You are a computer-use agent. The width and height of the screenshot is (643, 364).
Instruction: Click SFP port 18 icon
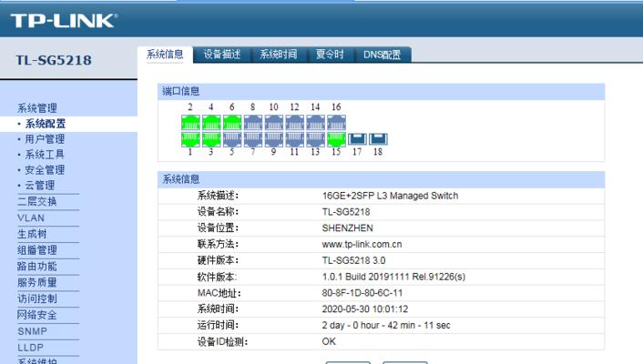point(378,139)
